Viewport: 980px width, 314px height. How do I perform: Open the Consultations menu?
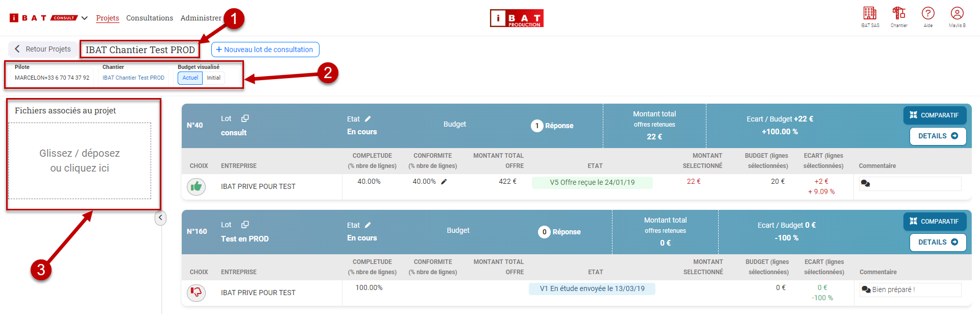tap(150, 18)
